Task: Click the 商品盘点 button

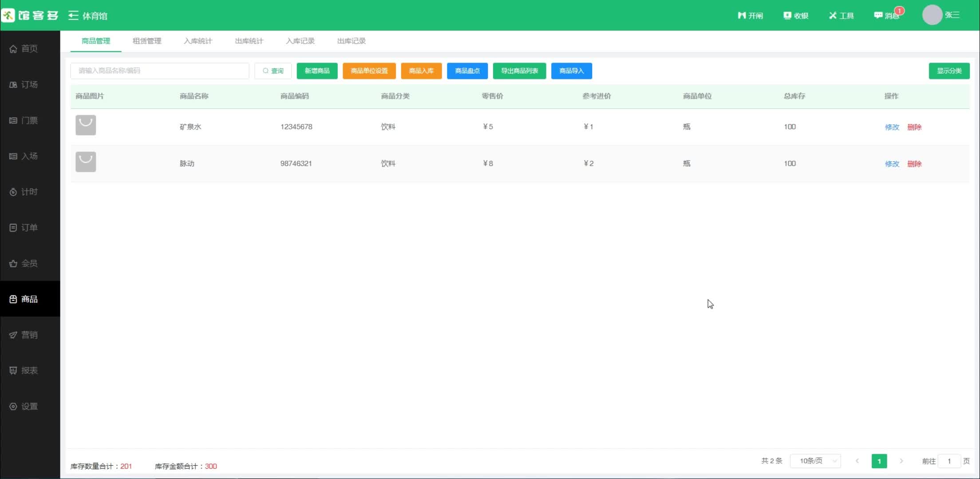Action: pyautogui.click(x=467, y=71)
